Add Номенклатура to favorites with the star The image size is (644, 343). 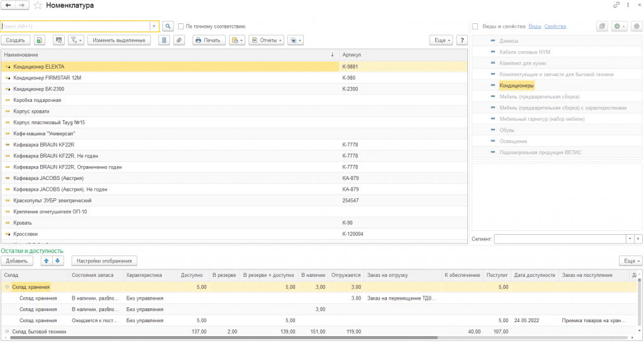pos(38,6)
